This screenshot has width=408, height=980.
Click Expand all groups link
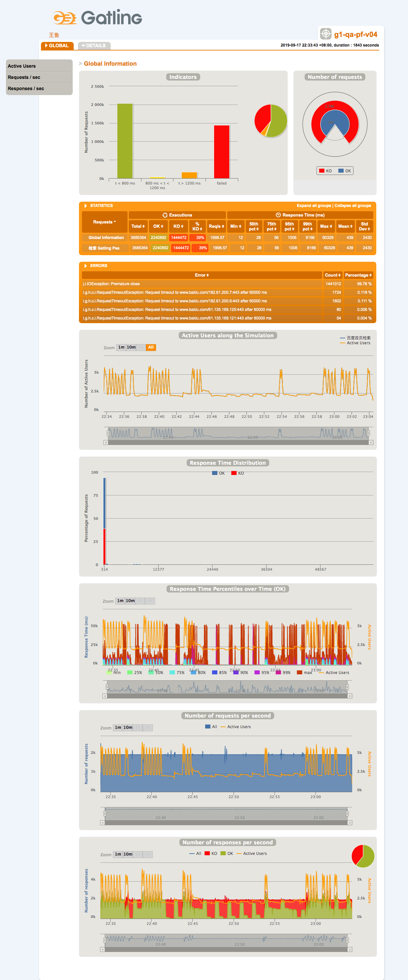point(314,206)
